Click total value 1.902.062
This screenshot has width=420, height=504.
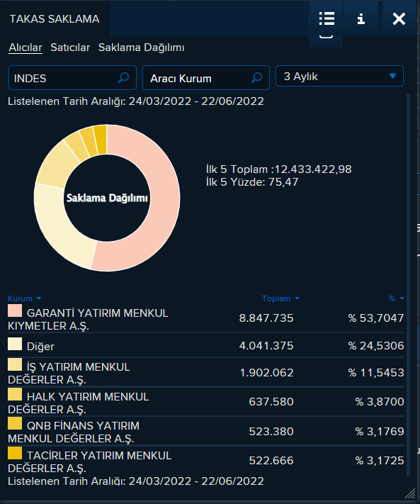pyautogui.click(x=266, y=373)
